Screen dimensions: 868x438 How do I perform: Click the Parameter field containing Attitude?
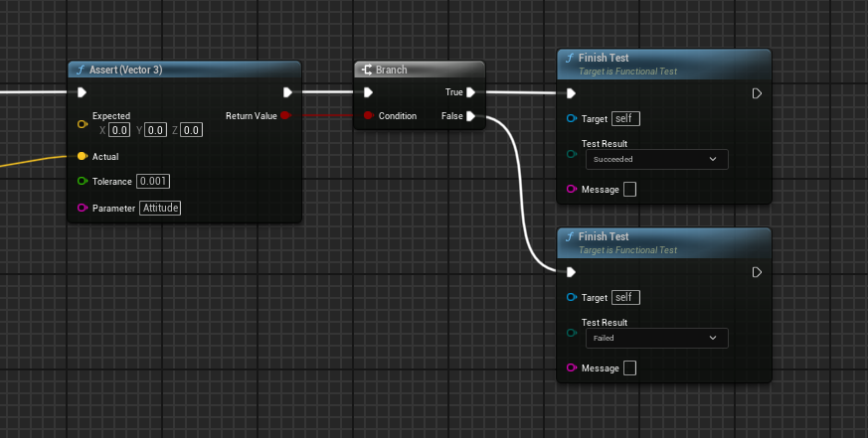160,208
